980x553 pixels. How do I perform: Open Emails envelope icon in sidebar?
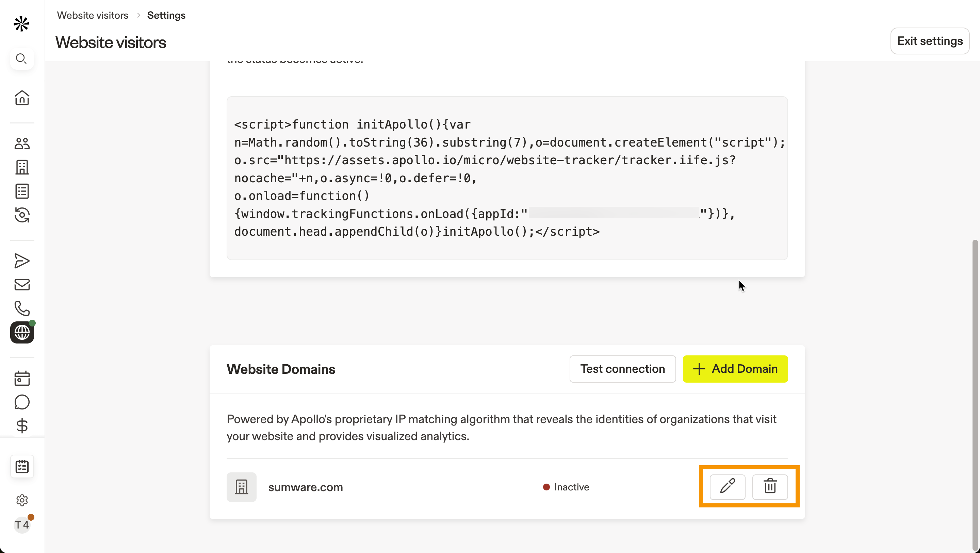click(22, 284)
